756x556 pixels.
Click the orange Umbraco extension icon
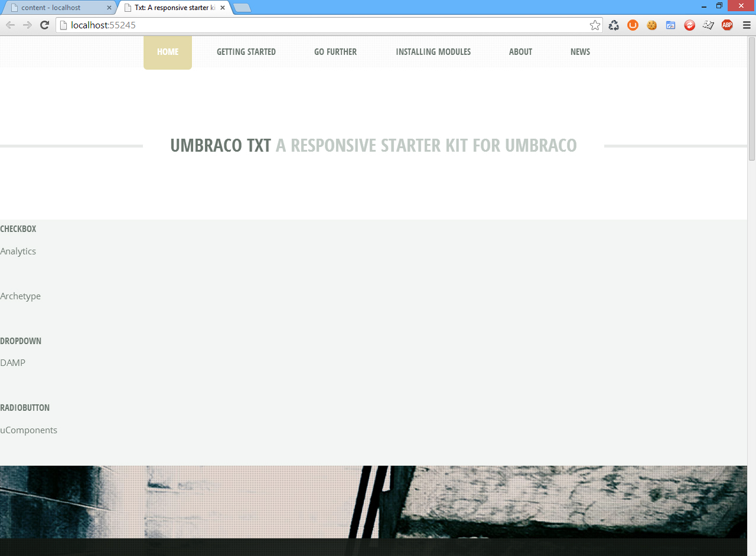pyautogui.click(x=633, y=25)
